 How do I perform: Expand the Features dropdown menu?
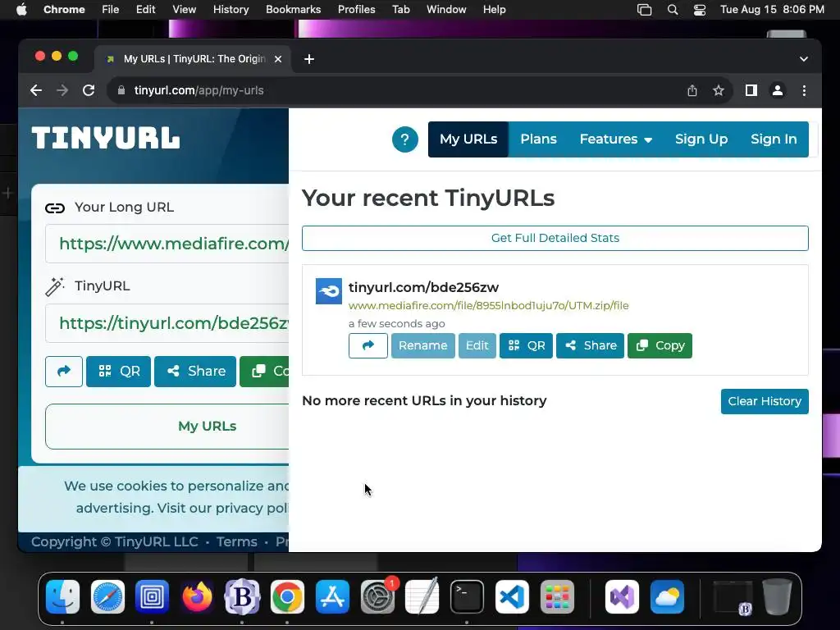615,139
